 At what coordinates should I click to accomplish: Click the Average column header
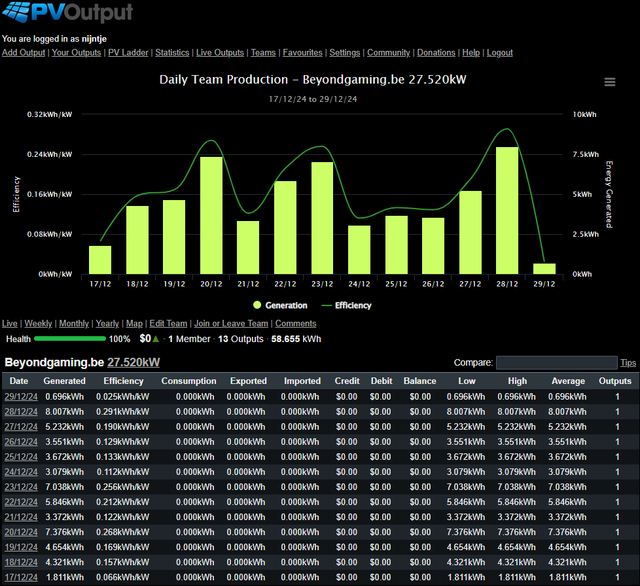pos(568,381)
